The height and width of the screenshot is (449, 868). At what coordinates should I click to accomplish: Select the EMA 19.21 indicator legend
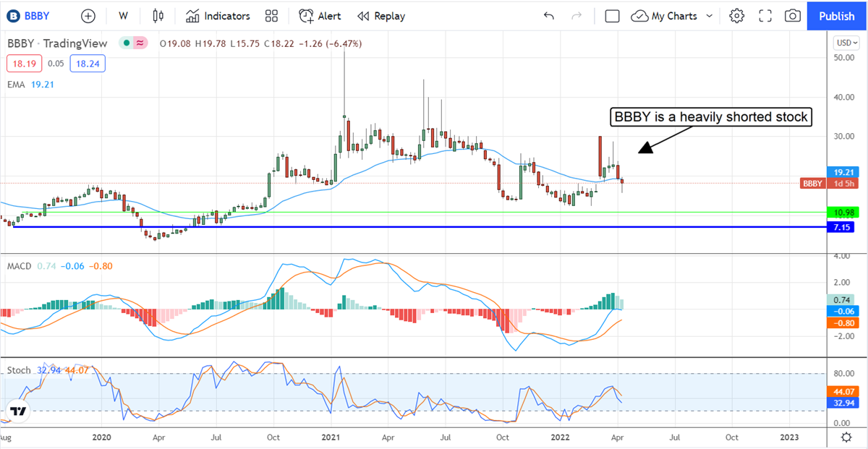pos(30,85)
